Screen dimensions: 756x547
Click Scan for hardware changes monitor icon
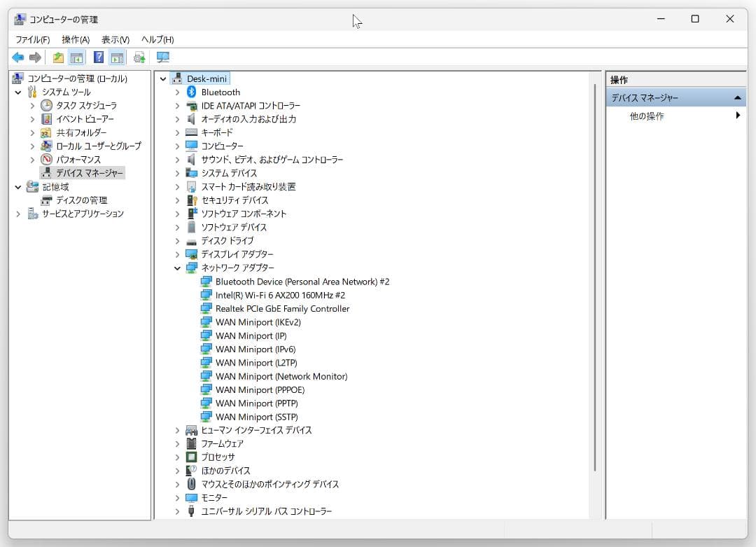point(163,57)
